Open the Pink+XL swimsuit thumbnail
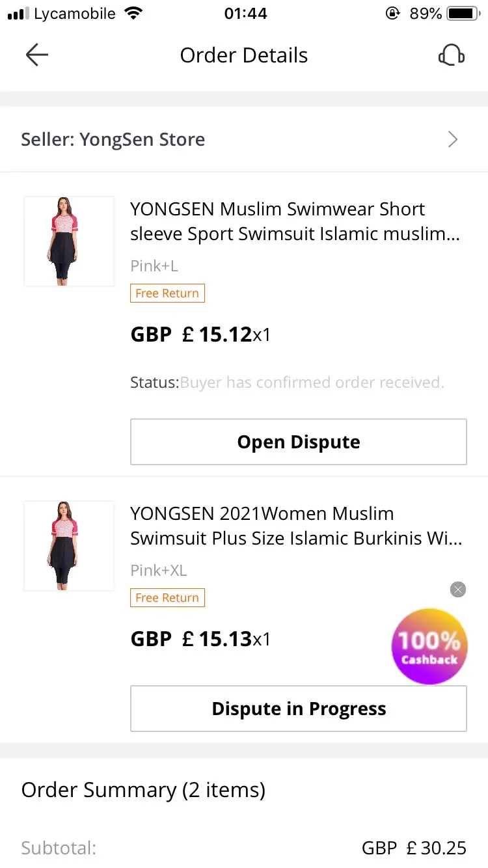This screenshot has width=488, height=868. [x=69, y=546]
